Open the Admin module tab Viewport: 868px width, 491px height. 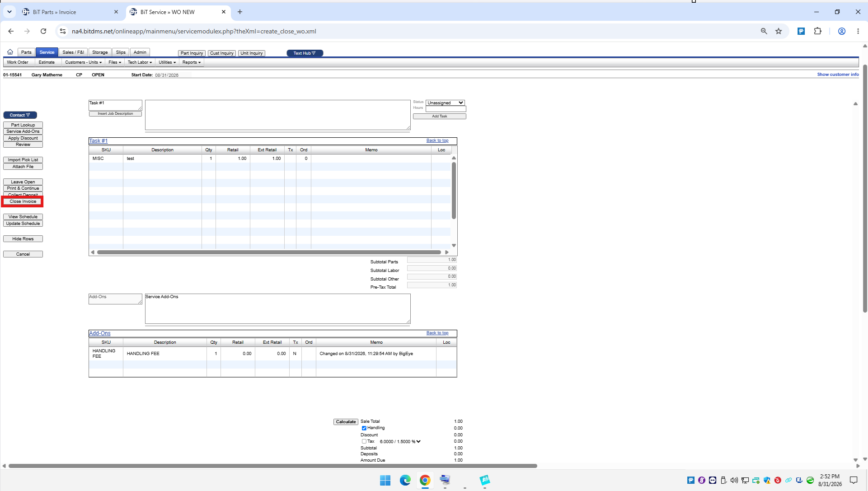pos(140,52)
